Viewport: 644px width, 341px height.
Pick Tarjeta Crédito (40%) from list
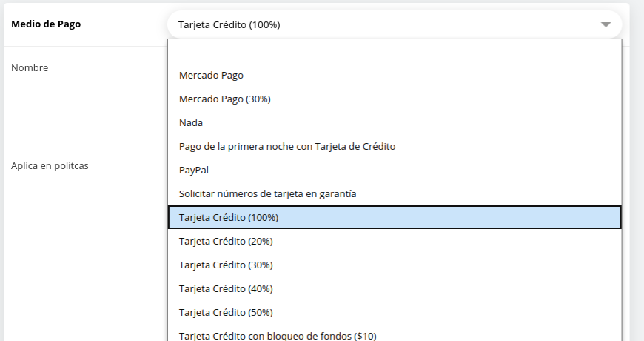point(226,288)
